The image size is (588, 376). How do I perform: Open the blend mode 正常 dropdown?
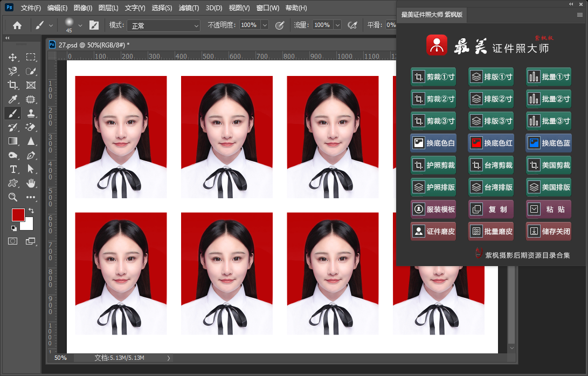pos(163,25)
